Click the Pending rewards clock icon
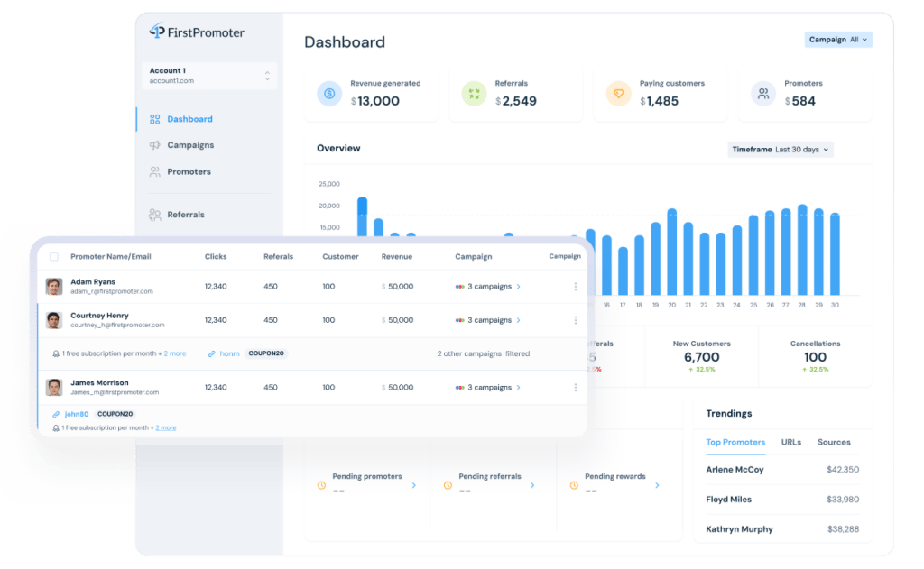The image size is (924, 569). point(574,485)
